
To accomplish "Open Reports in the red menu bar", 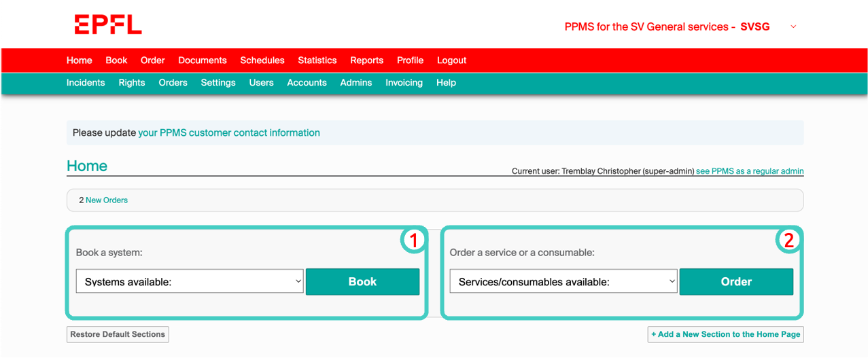I will coord(366,60).
